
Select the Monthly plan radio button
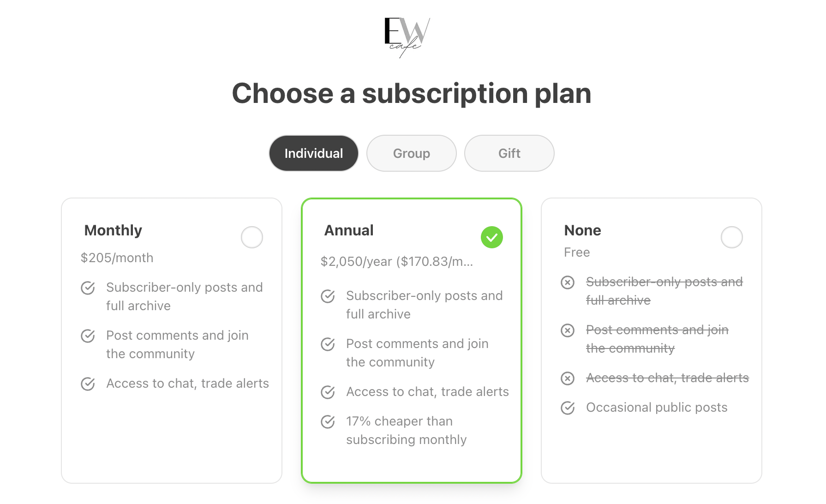click(x=251, y=237)
